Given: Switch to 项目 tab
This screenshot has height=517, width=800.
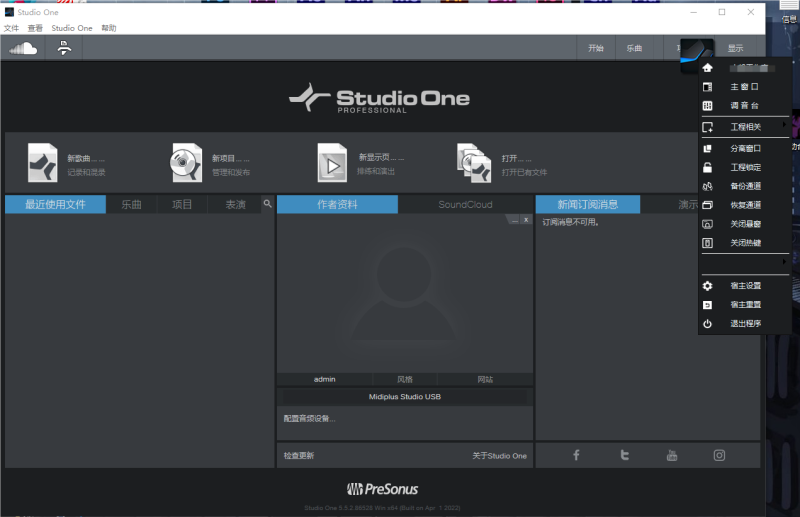Looking at the screenshot, I should pyautogui.click(x=182, y=204).
